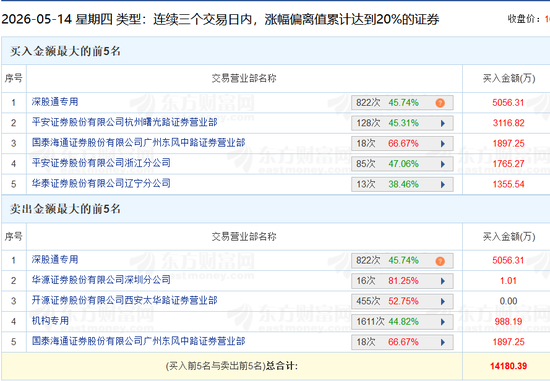The width and height of the screenshot is (550, 381).
Task: Click the 822次 45.74% badge in sell list
Action: [x=402, y=261]
